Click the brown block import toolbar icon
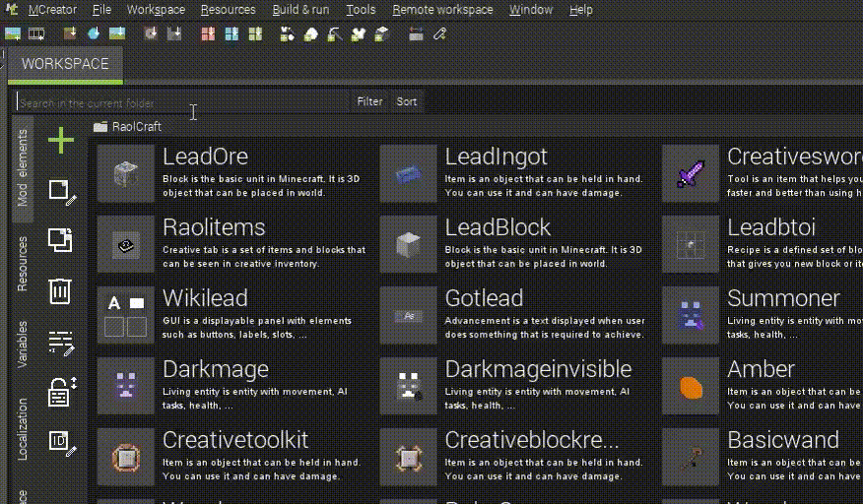Screen dimensions: 863x504 [x=70, y=34]
